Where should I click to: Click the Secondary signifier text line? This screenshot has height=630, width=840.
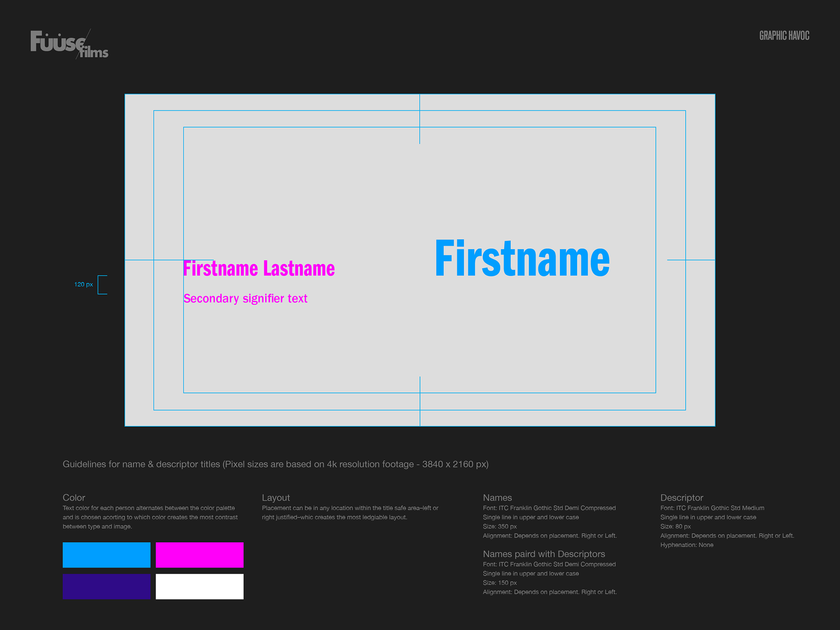pos(245,299)
